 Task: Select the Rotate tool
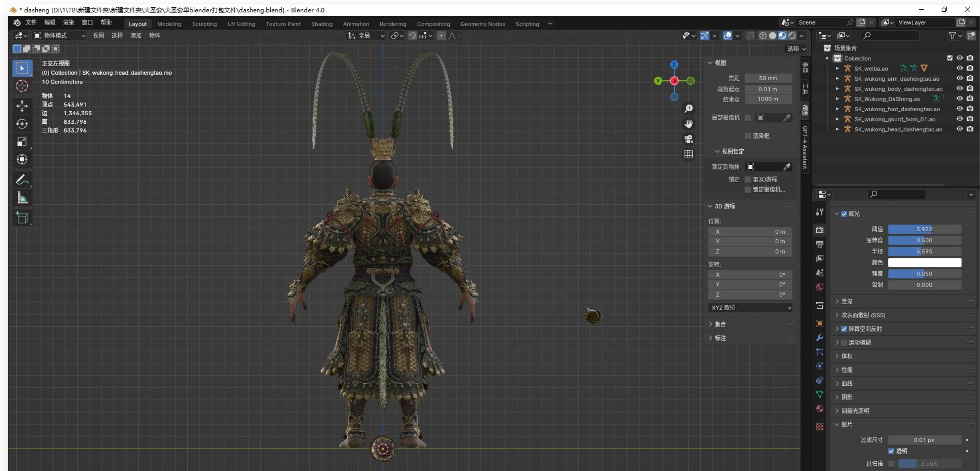[x=22, y=124]
